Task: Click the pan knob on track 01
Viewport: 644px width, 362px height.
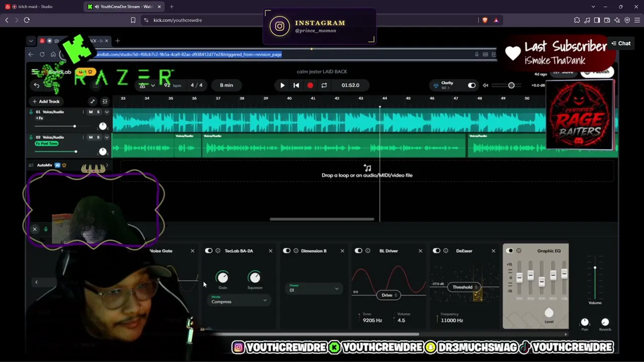Action: click(x=103, y=126)
